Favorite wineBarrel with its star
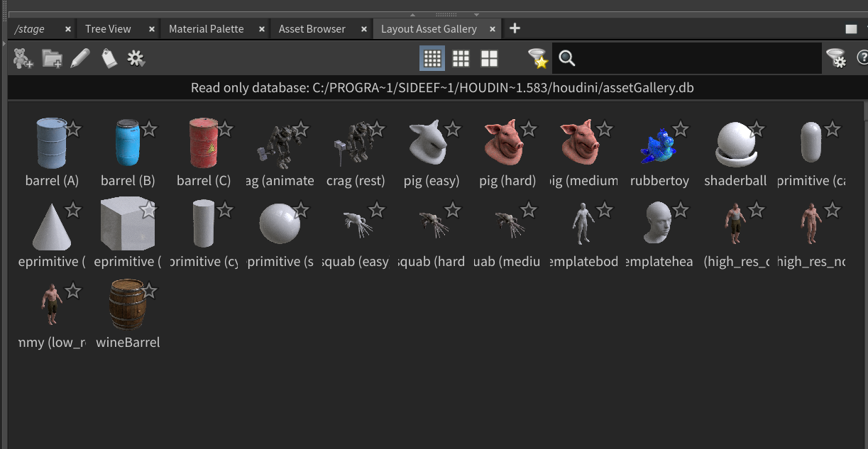Screen dimensions: 868x449 click(x=149, y=290)
